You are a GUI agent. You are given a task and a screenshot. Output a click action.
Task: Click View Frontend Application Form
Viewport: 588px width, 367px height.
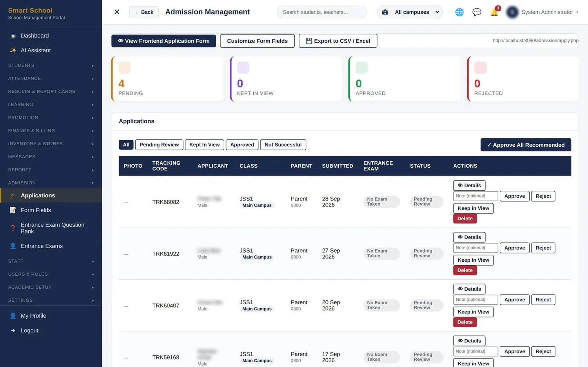163,41
